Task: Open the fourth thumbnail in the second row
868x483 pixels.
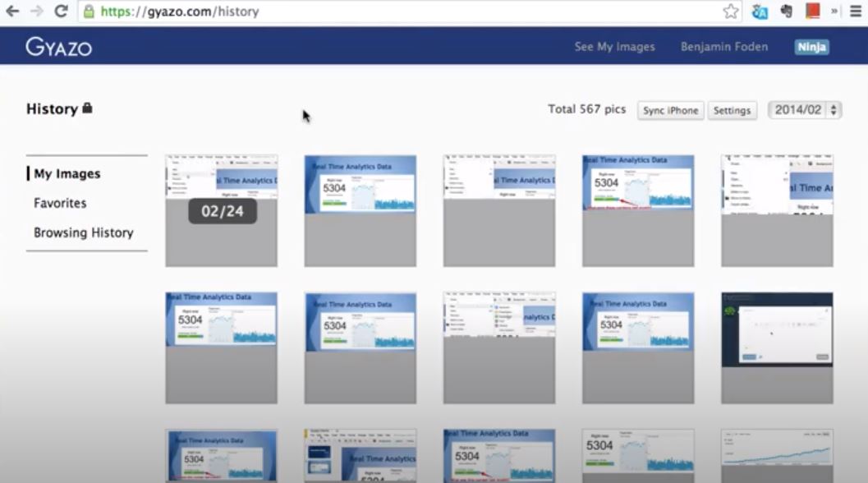Action: (638, 347)
